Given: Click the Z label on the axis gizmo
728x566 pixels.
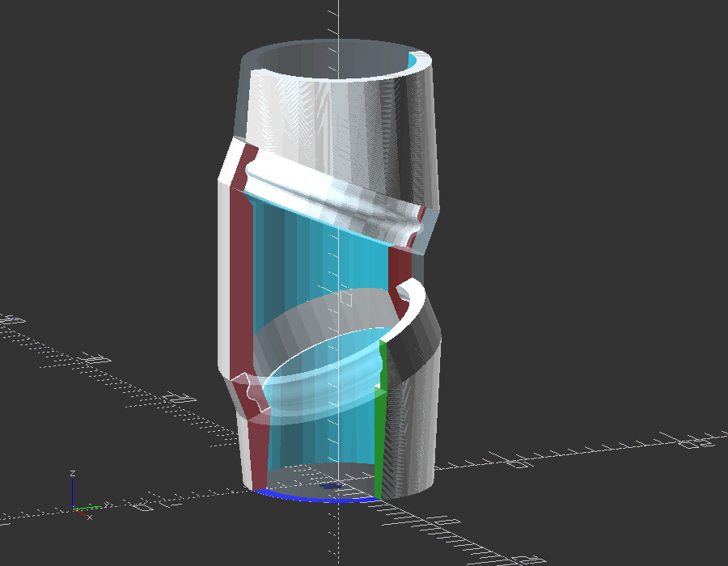Looking at the screenshot, I should coord(73,473).
